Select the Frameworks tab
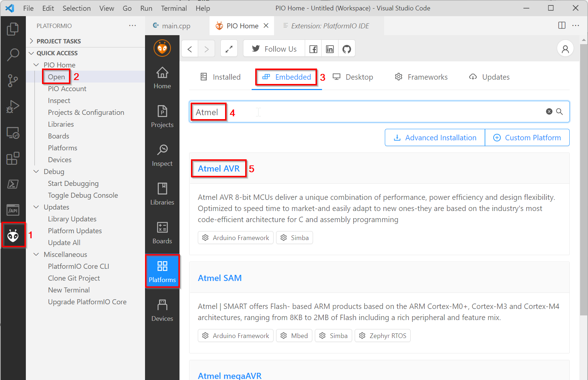The image size is (588, 380). [421, 77]
